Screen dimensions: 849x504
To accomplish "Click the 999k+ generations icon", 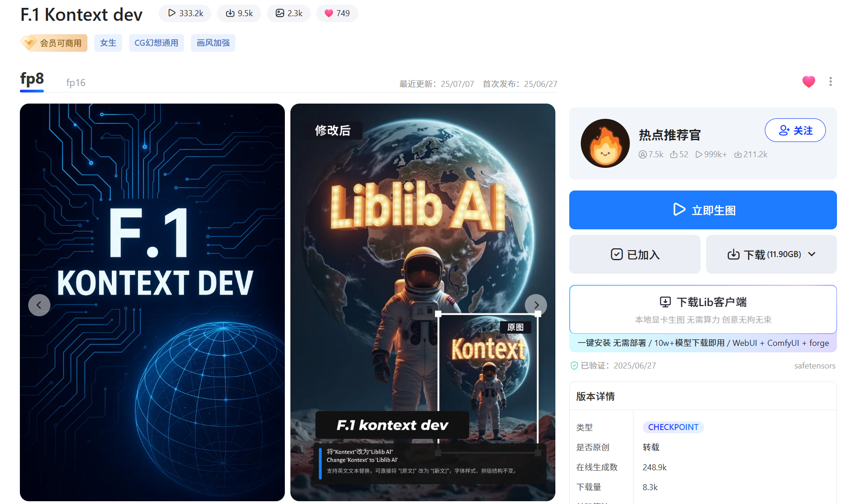I will coord(699,154).
